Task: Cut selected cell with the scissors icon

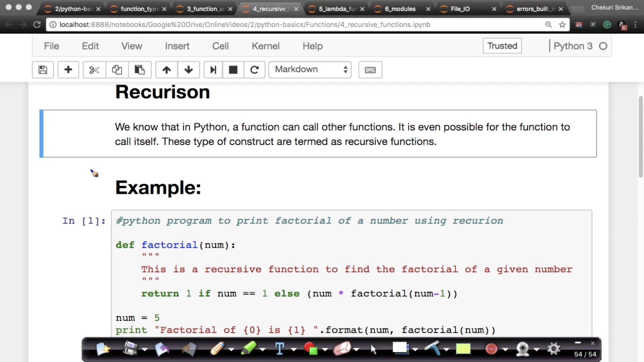Action: 94,70
